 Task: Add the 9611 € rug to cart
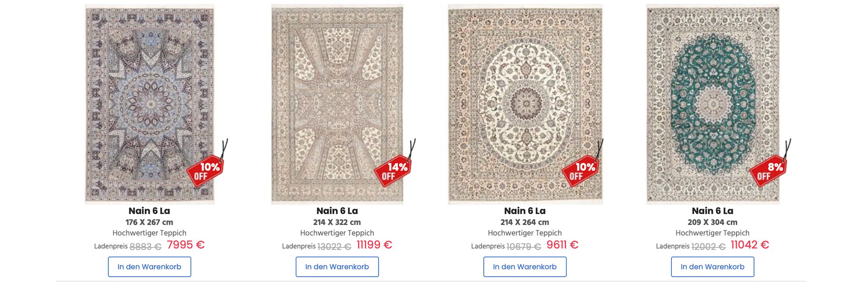(x=525, y=267)
